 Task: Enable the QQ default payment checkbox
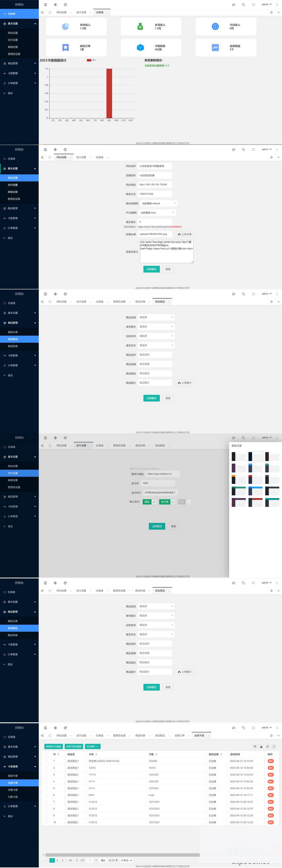tap(185, 502)
